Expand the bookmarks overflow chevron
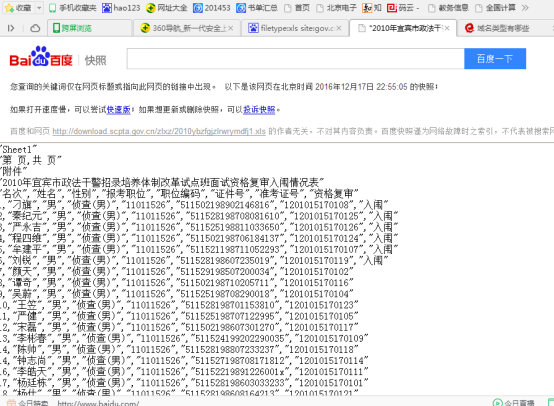This screenshot has width=554, height=406. (x=525, y=8)
